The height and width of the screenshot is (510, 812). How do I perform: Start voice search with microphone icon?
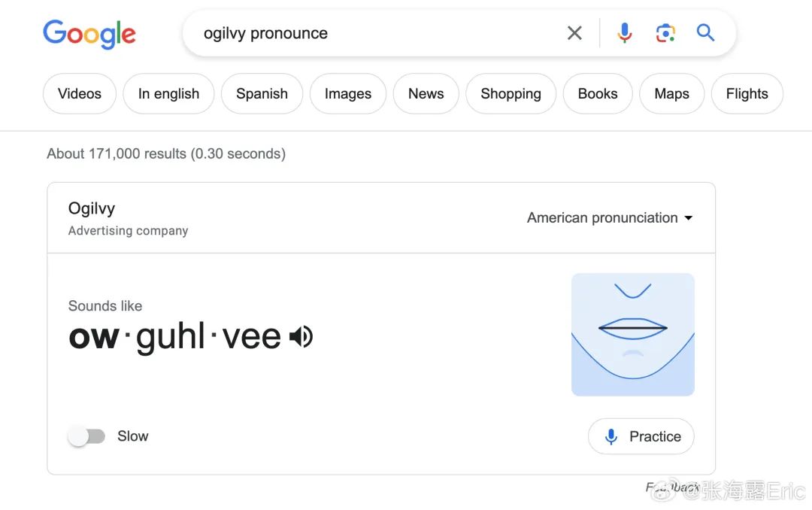(x=625, y=33)
